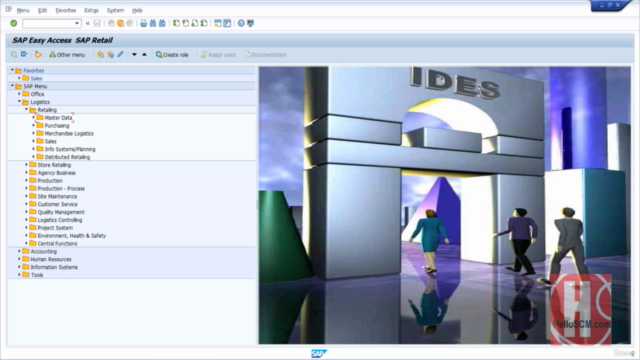Click the First Page icon
Screen dimensions: 640x360
click(x=176, y=23)
